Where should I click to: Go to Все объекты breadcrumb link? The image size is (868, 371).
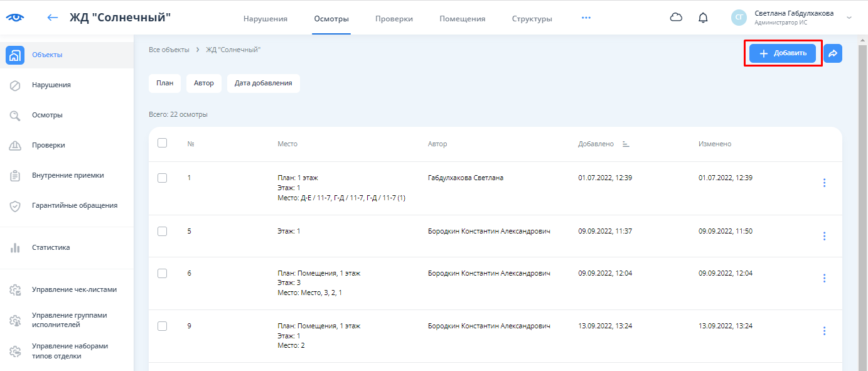(168, 50)
